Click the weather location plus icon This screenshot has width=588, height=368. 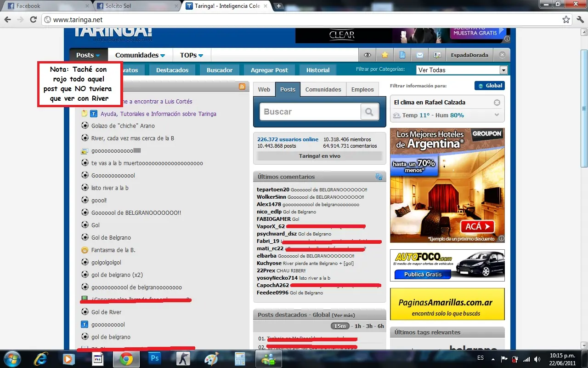pos(497,103)
